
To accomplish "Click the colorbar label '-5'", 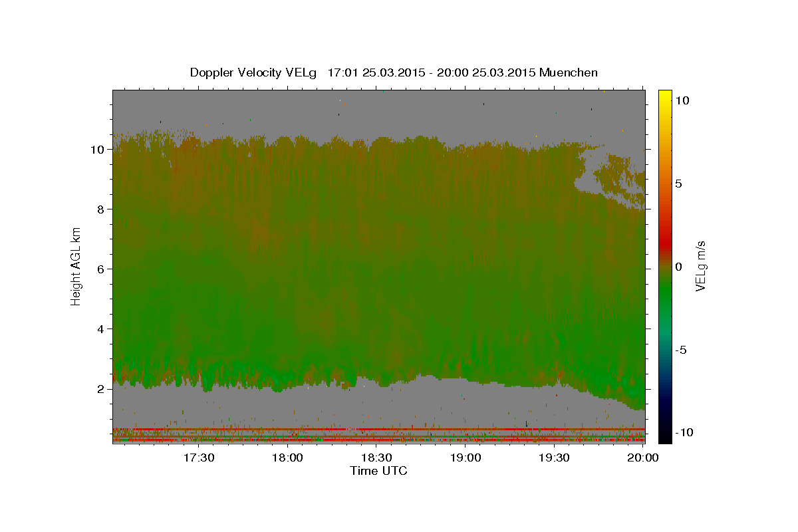I will (680, 350).
